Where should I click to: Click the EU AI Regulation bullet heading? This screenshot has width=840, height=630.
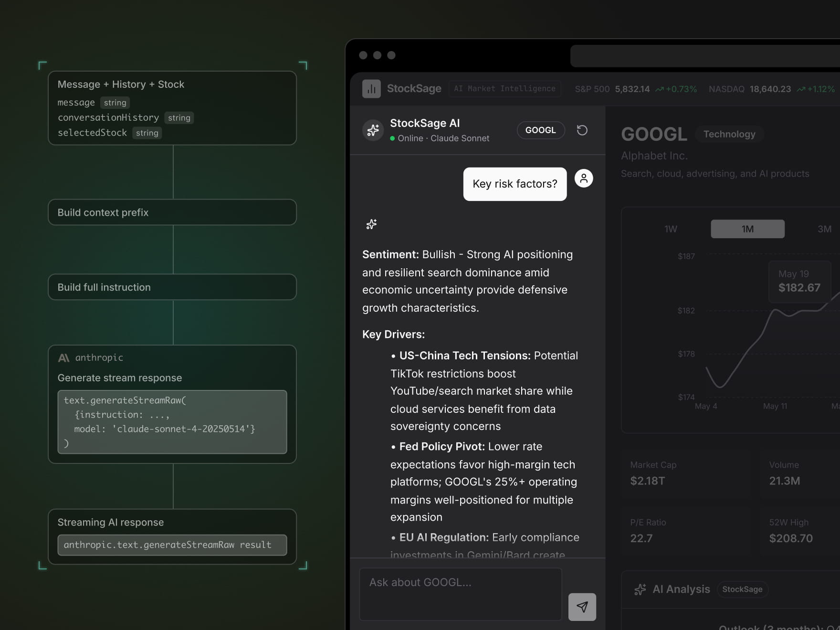point(444,537)
